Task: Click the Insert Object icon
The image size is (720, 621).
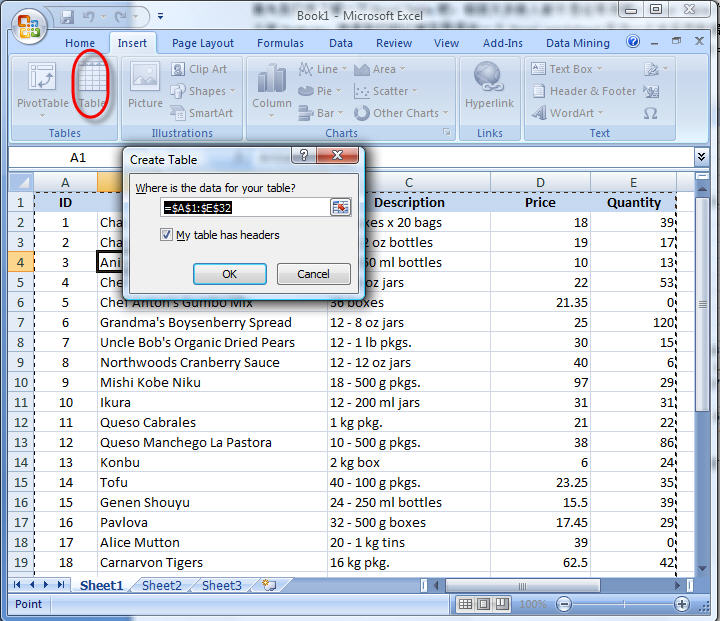Action: point(651,91)
